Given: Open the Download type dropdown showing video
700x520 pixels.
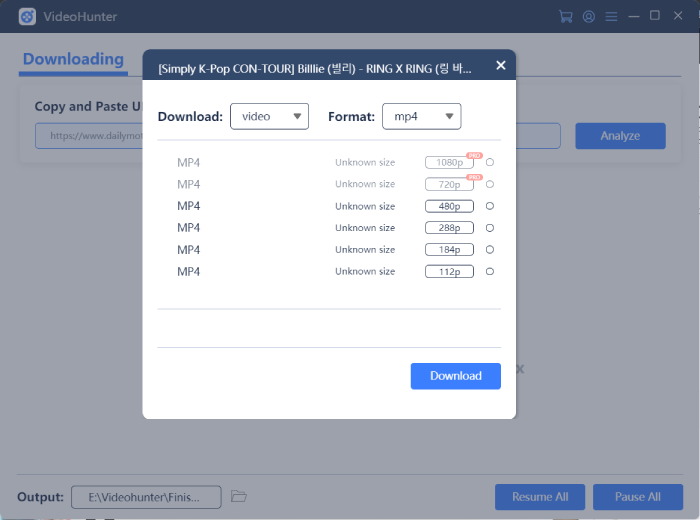Looking at the screenshot, I should tap(269, 116).
